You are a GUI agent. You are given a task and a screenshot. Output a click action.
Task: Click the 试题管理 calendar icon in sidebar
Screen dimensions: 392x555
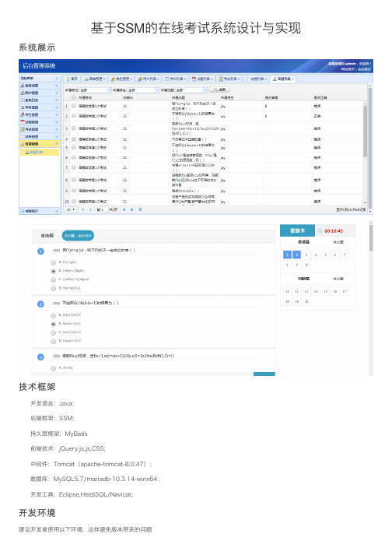[x=23, y=121]
